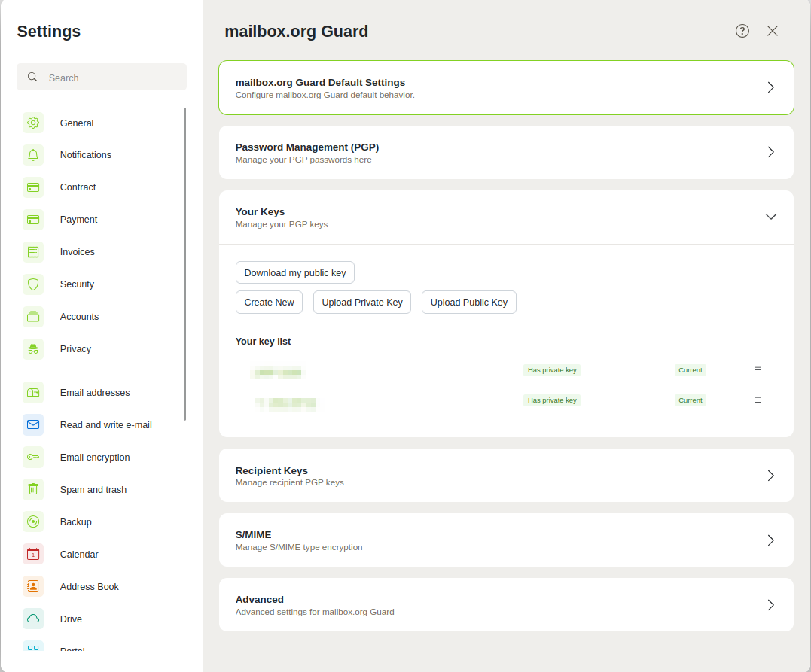Open Privacy via the incognito icon

click(33, 349)
